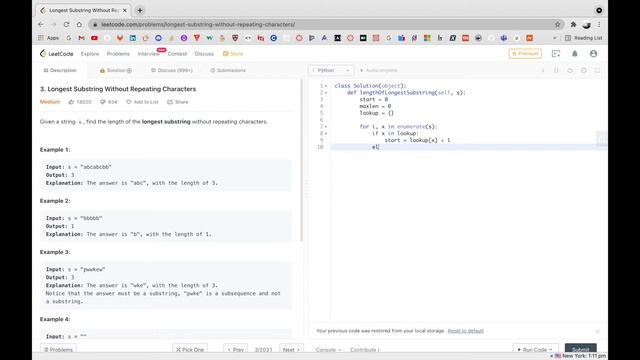Click the browser home icon
The image size is (640, 360).
(79, 24)
